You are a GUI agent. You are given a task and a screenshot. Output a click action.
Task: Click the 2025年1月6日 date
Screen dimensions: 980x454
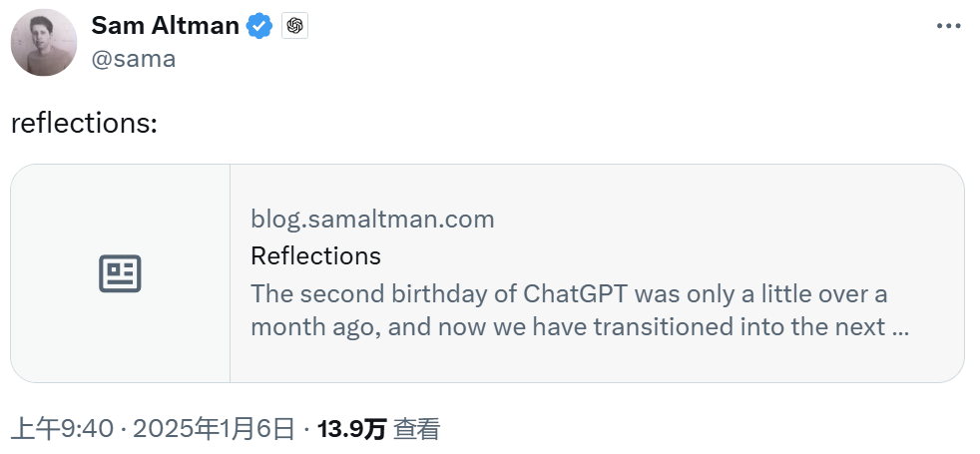(x=214, y=429)
